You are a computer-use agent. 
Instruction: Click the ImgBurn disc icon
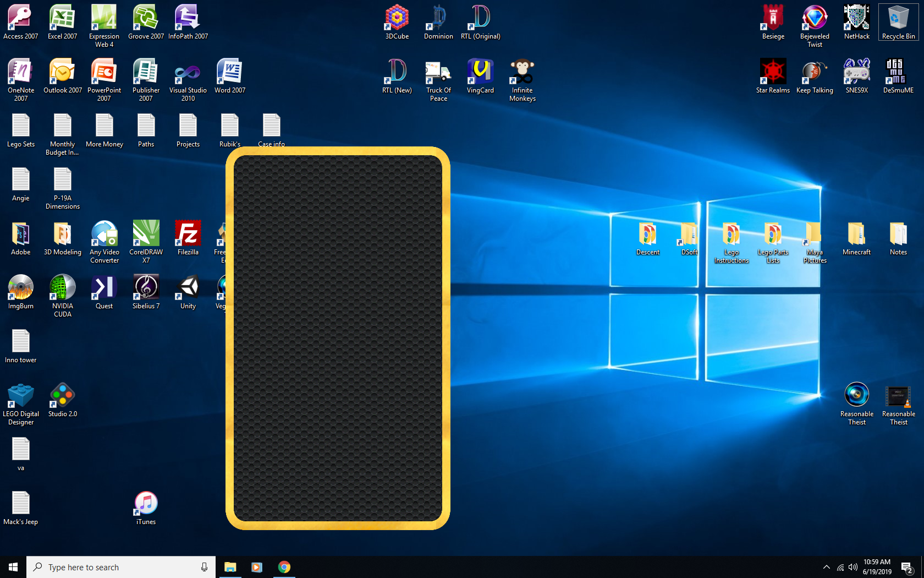21,292
